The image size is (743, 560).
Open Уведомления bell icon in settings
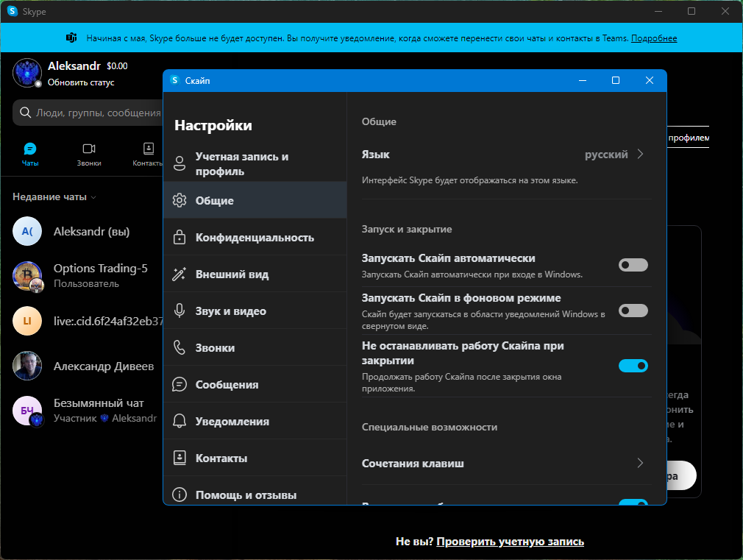[179, 421]
